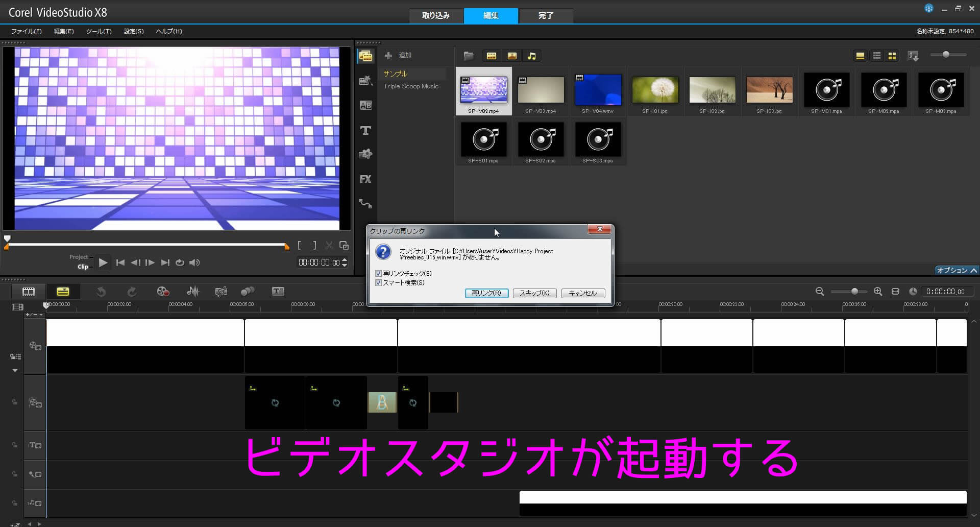
Task: Switch library to list view
Action: [x=876, y=56]
